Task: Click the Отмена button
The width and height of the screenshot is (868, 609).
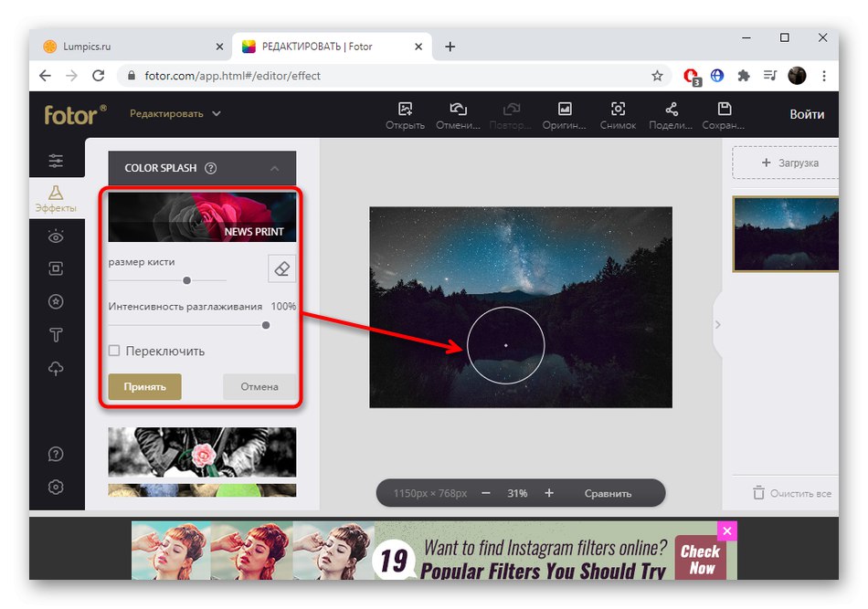Action: (x=259, y=386)
